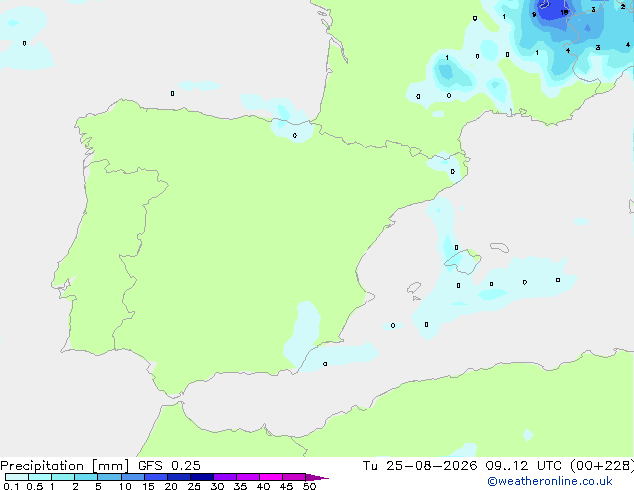Image resolution: width=634 pixels, height=490 pixels.
Task: Click the legend label '15'
Action: coord(148,486)
